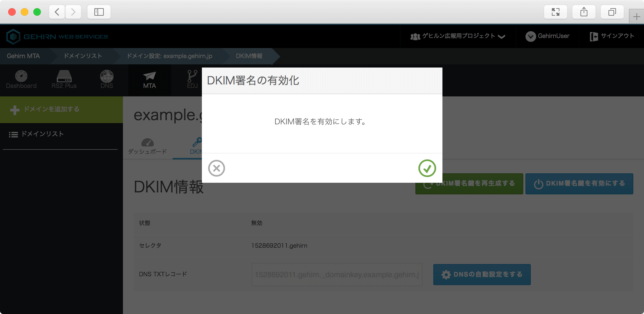
Task: Open the ドメイン設定: example.gehirn.jp breadcrumb
Action: pos(169,56)
